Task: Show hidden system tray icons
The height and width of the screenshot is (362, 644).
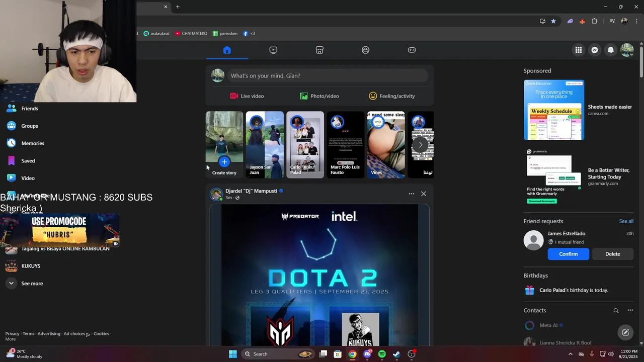Action: [x=570, y=354]
